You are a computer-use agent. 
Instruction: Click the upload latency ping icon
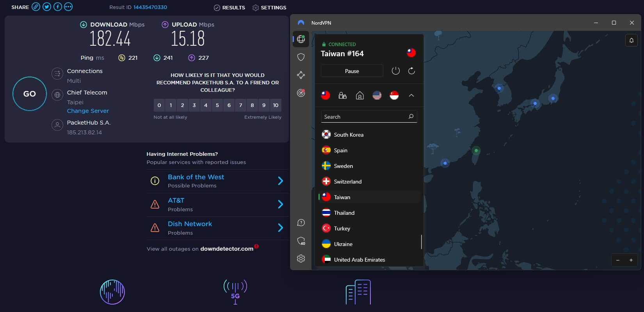pos(192,58)
